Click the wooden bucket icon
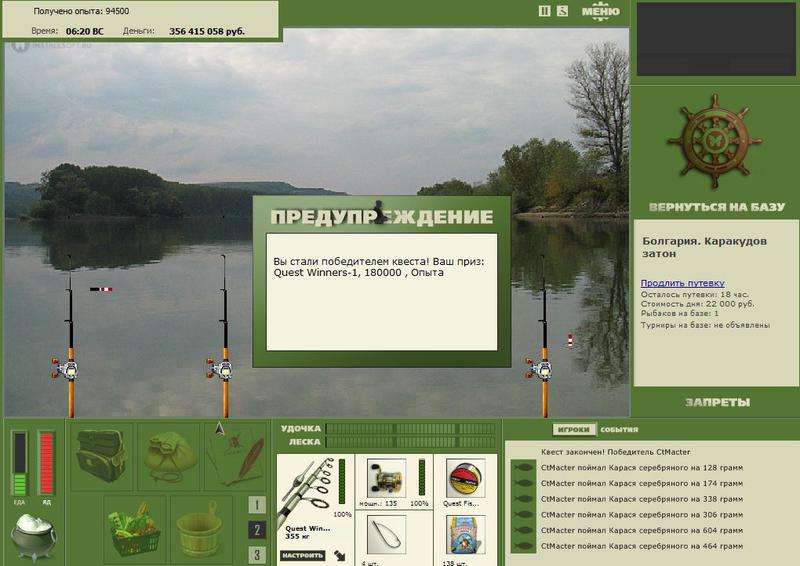Image resolution: width=800 pixels, height=566 pixels. click(x=201, y=529)
